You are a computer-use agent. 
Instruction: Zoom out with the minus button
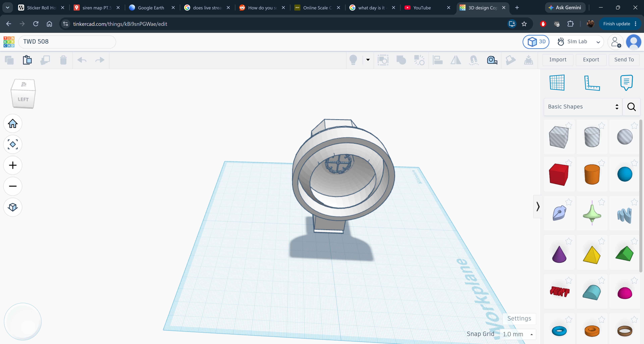[x=13, y=186]
